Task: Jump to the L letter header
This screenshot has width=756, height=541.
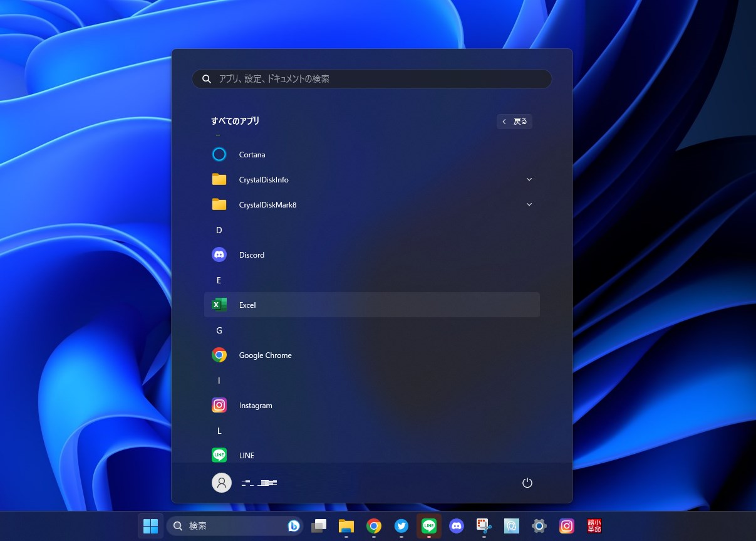Action: 219,431
